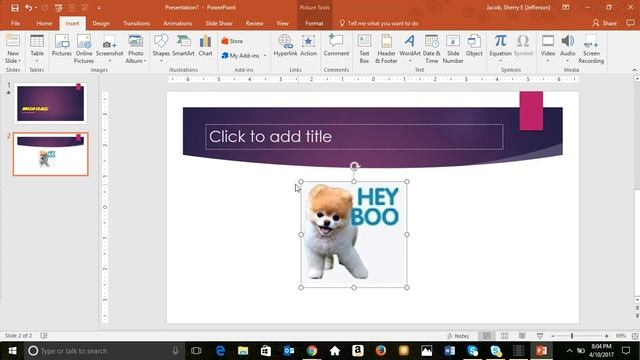Insert a Chart
The image size is (640, 360).
tap(205, 46)
